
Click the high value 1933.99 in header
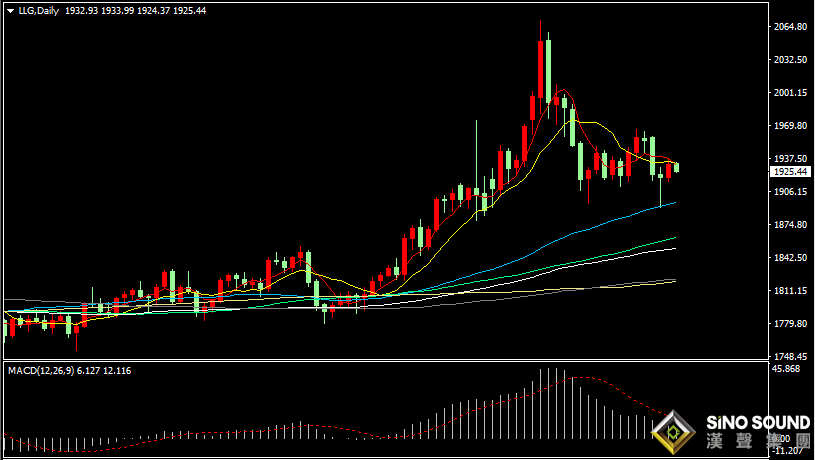(117, 10)
